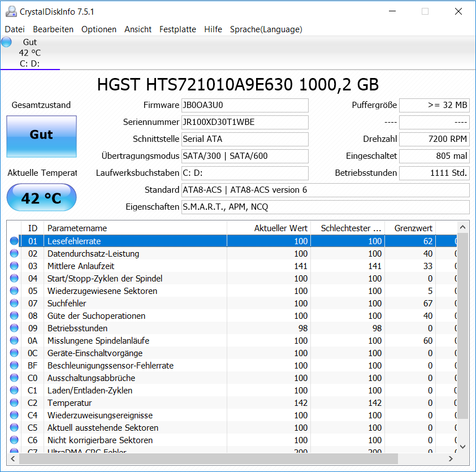
Task: Click status icon of Wiederzugewiesene Sektoren row
Action: 14,291
